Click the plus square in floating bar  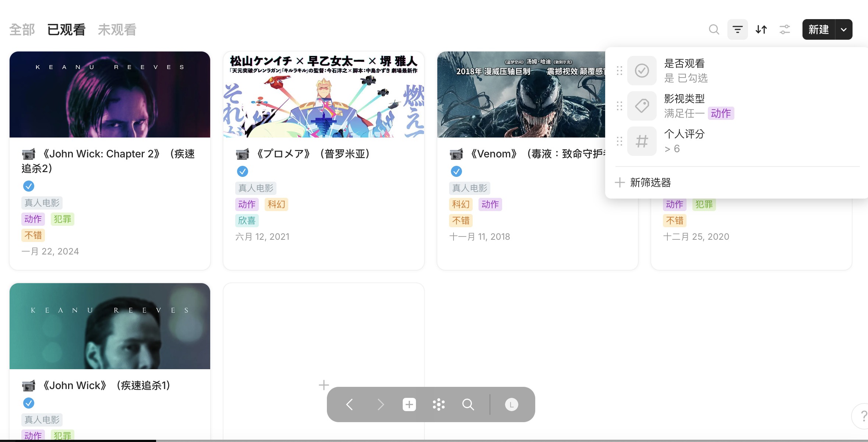point(409,404)
